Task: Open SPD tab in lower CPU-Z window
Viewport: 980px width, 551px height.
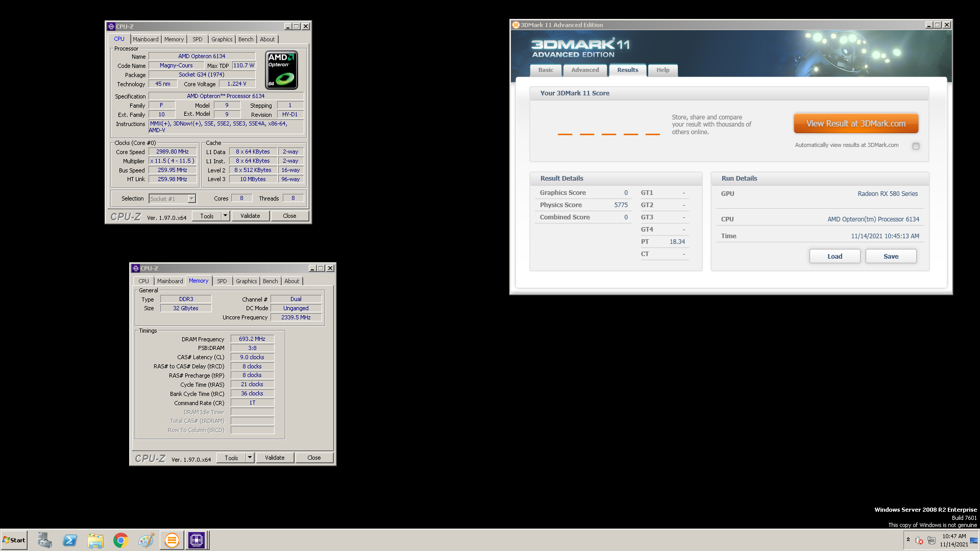Action: pos(222,281)
